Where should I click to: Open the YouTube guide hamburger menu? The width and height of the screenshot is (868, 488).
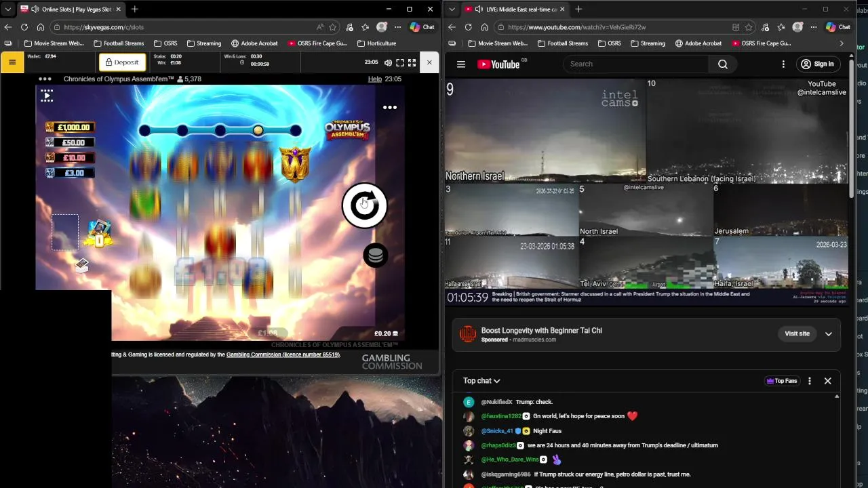(x=461, y=64)
